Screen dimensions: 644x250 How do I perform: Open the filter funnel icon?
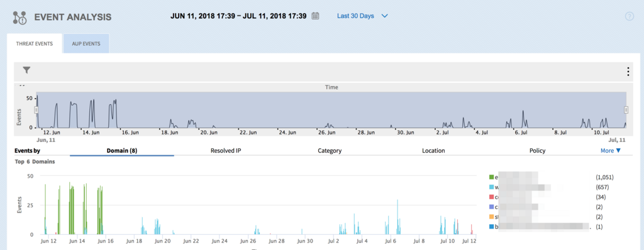pyautogui.click(x=26, y=70)
